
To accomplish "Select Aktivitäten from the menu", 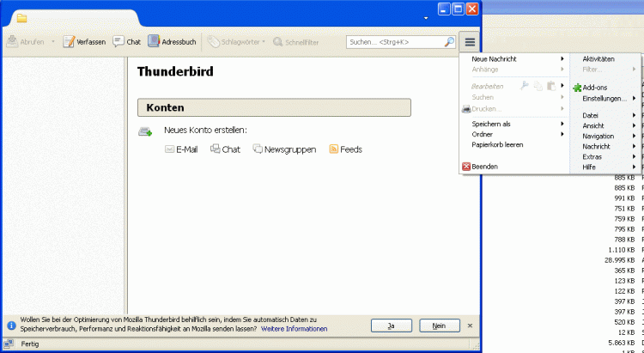I will click(x=598, y=58).
